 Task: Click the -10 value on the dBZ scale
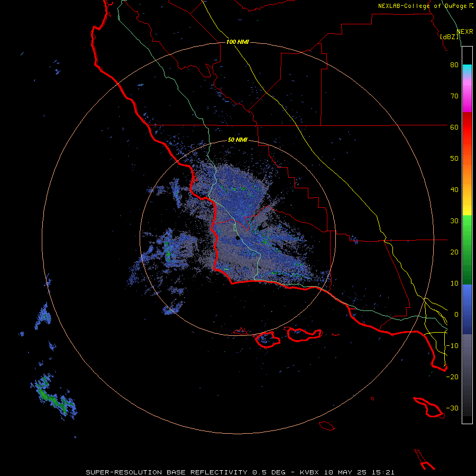coord(452,346)
